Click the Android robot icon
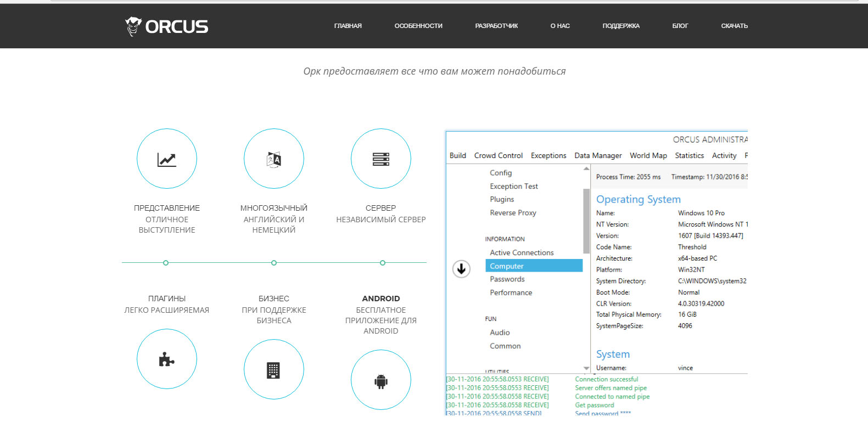Screen dimensions: 868x439 [381, 380]
